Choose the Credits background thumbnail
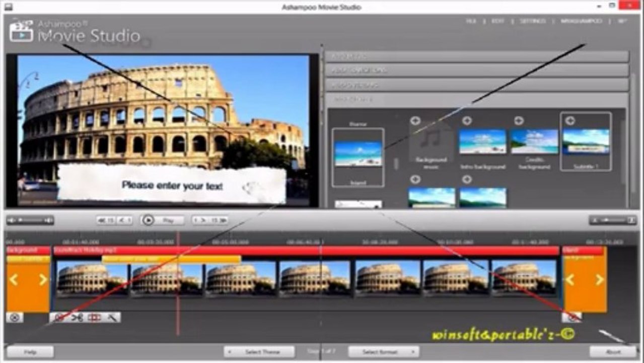This screenshot has width=644, height=363. [x=534, y=142]
